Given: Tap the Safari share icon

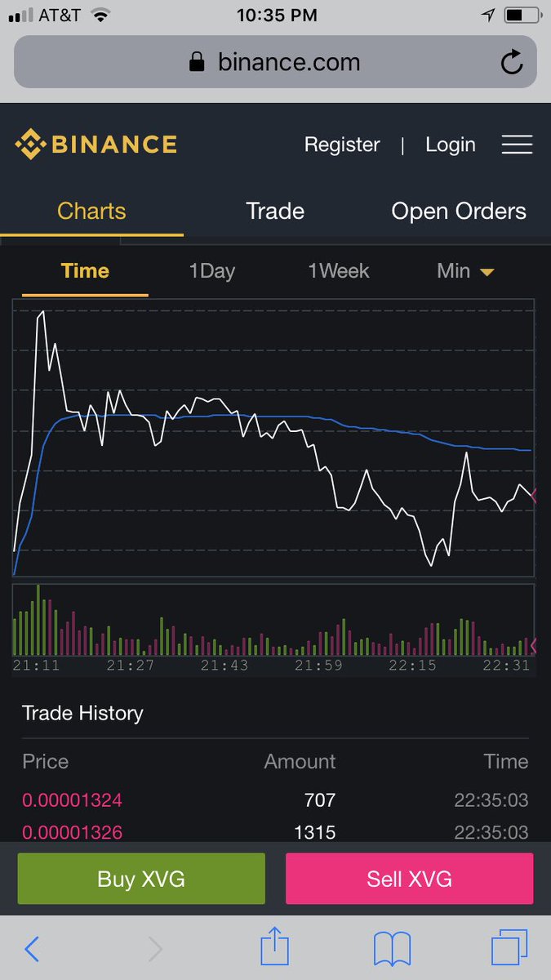Looking at the screenshot, I should pyautogui.click(x=275, y=949).
